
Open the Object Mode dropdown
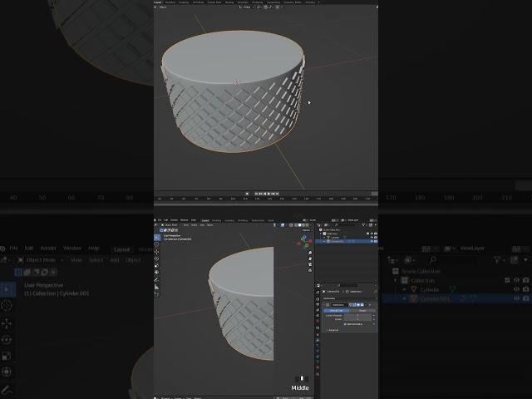click(170, 225)
